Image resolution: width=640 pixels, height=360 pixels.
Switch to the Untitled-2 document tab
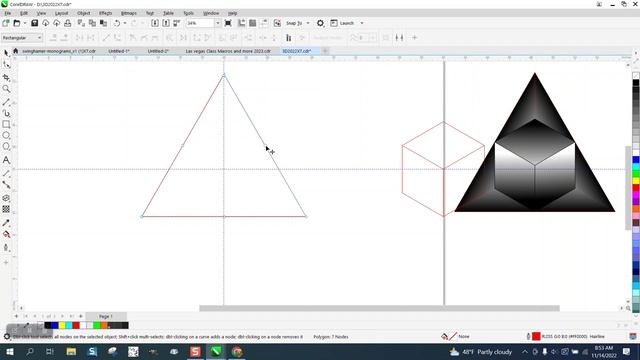(158, 51)
